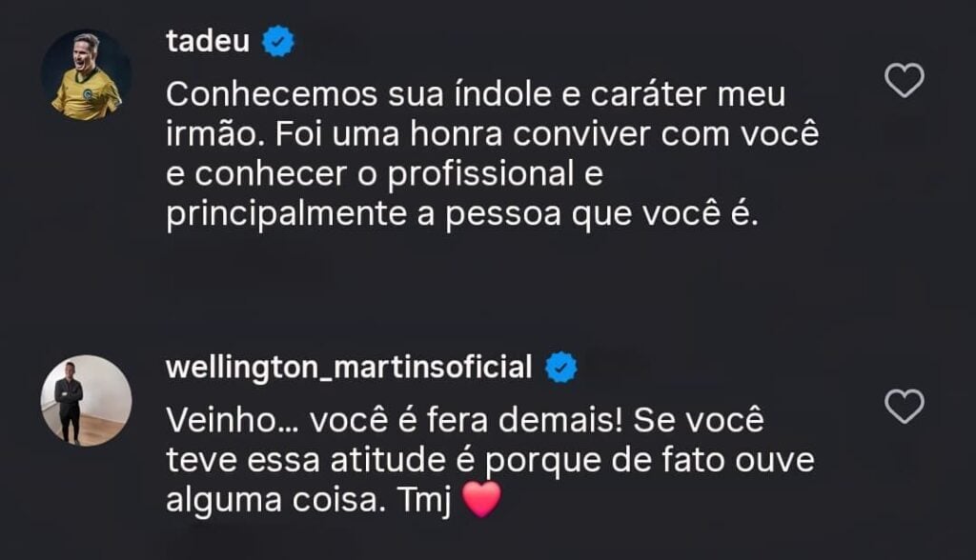Click the line starting with "irmão. Foi uma"
The height and width of the screenshot is (560, 976).
(493, 135)
